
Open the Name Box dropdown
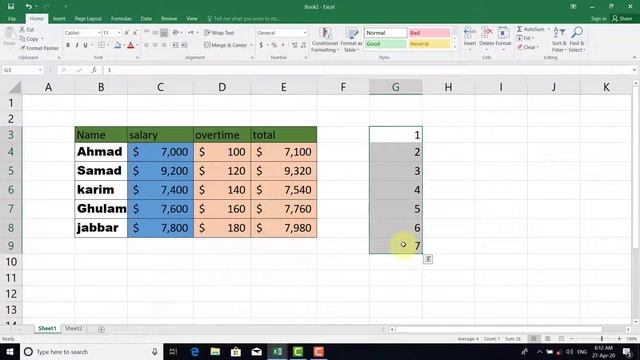coord(40,70)
